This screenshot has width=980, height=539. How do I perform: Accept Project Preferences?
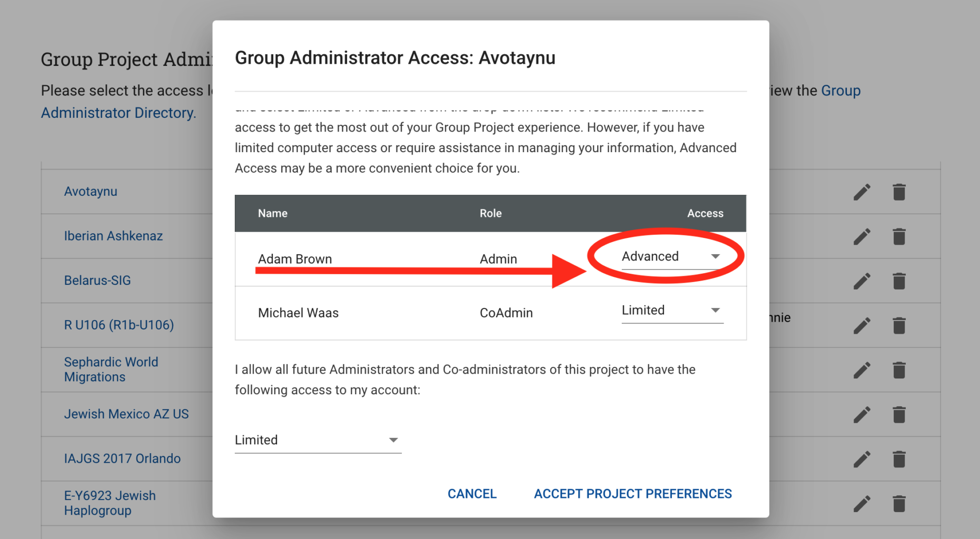coord(632,494)
